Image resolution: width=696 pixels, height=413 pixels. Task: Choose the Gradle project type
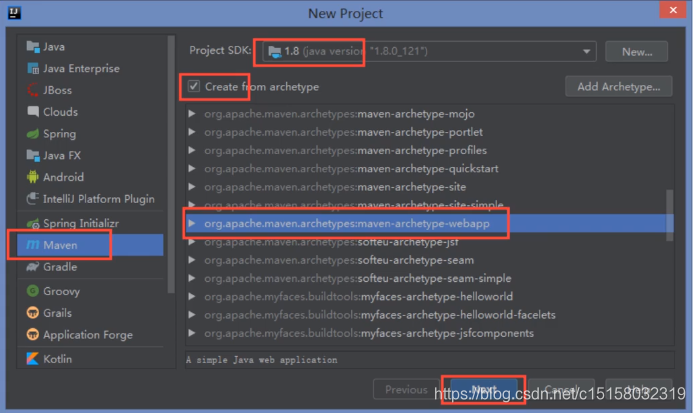[90, 267]
